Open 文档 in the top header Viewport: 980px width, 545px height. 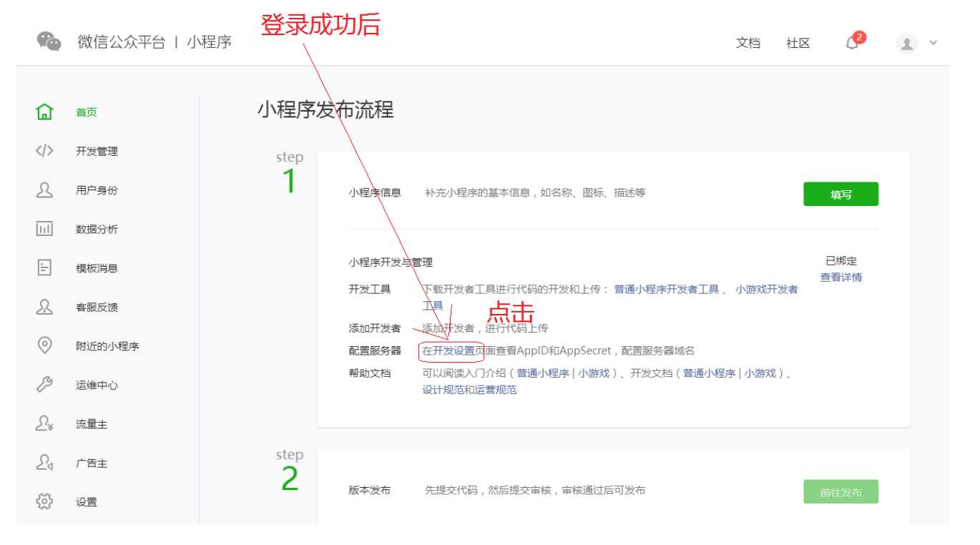click(x=748, y=44)
